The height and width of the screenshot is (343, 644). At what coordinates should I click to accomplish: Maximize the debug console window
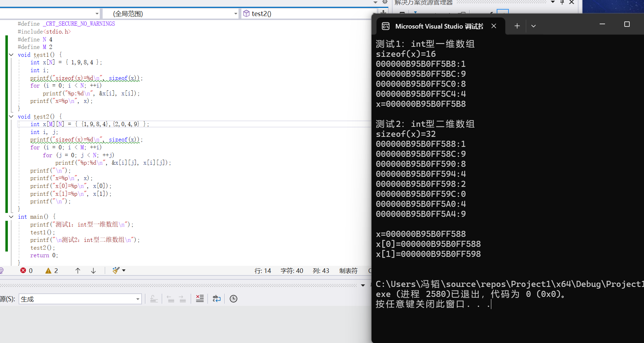[627, 24]
